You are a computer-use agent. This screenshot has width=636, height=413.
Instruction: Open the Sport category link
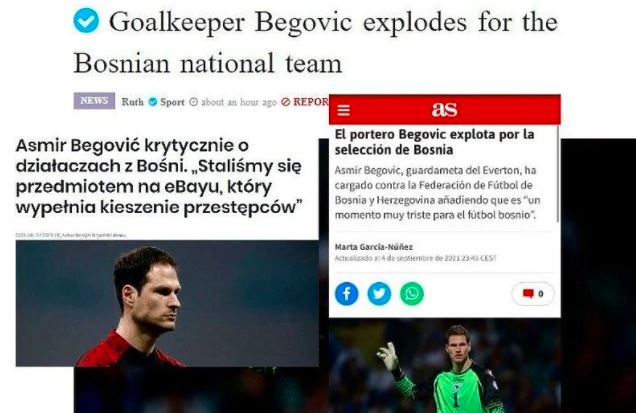[x=172, y=102]
